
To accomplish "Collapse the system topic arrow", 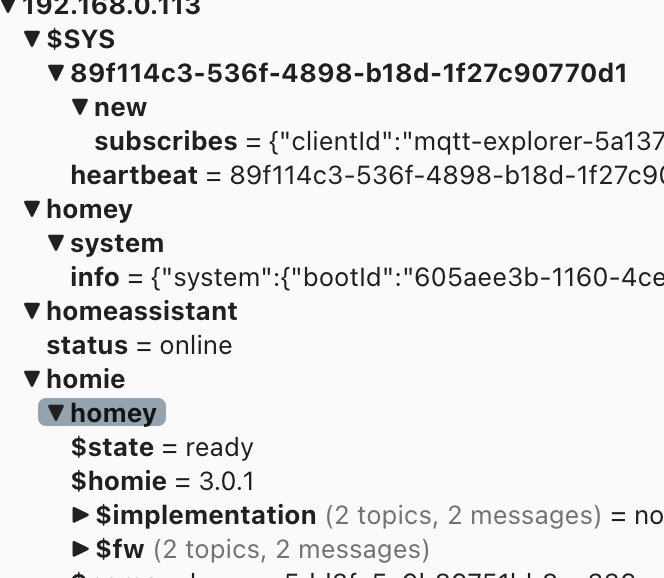I will (x=56, y=243).
